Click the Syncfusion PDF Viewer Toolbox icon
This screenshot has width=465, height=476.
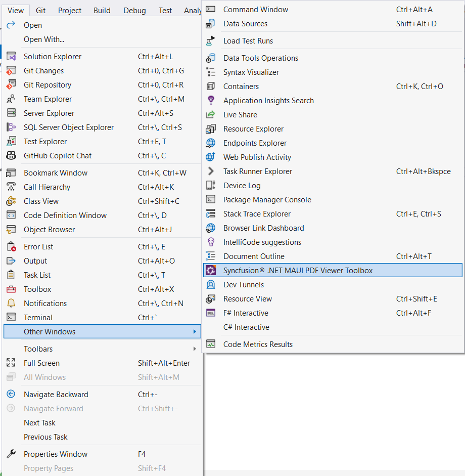211,270
